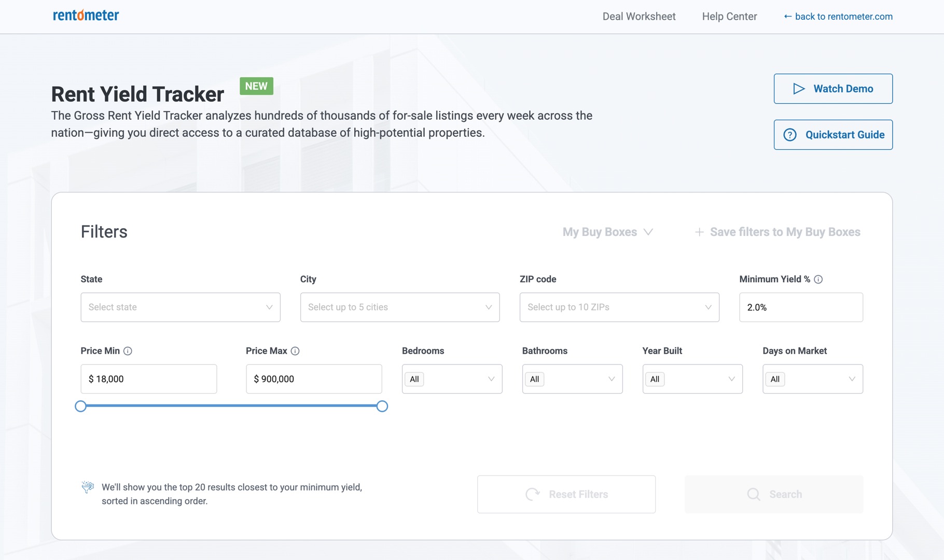Click the Price Max input field

tap(314, 379)
